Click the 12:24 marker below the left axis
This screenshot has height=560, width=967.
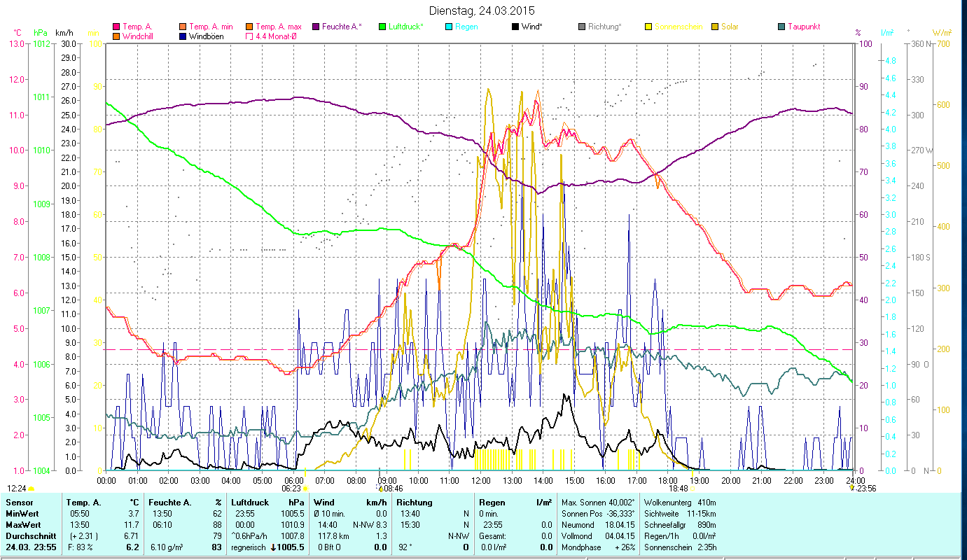(18, 488)
